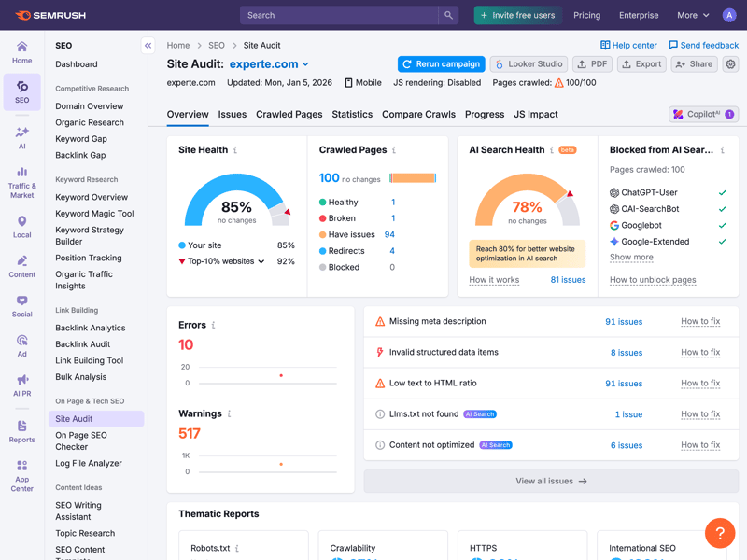Switch to the JS Impact tab
The height and width of the screenshot is (560, 747).
[x=535, y=114]
